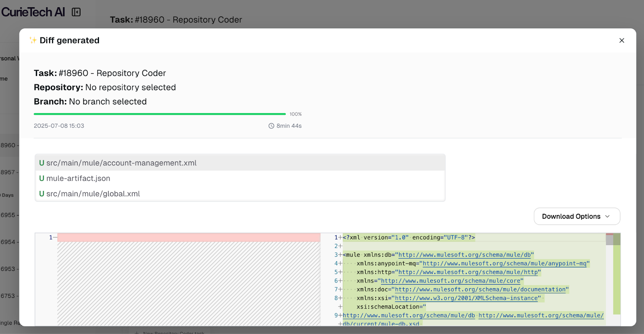
Task: Open the anypoint-mq schema link
Action: (x=504, y=264)
